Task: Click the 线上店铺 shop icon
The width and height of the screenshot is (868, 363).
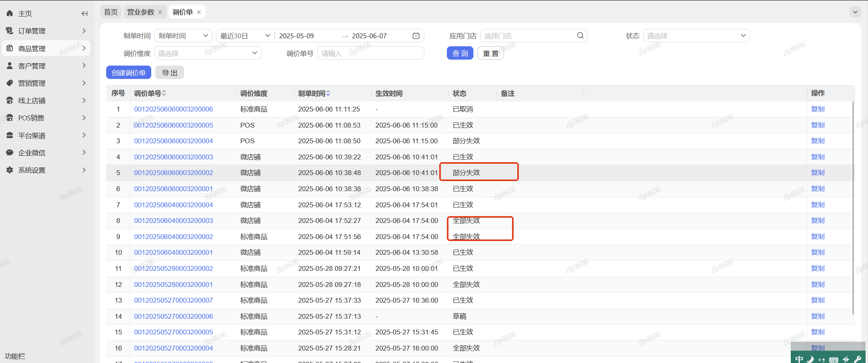Action: pos(10,100)
